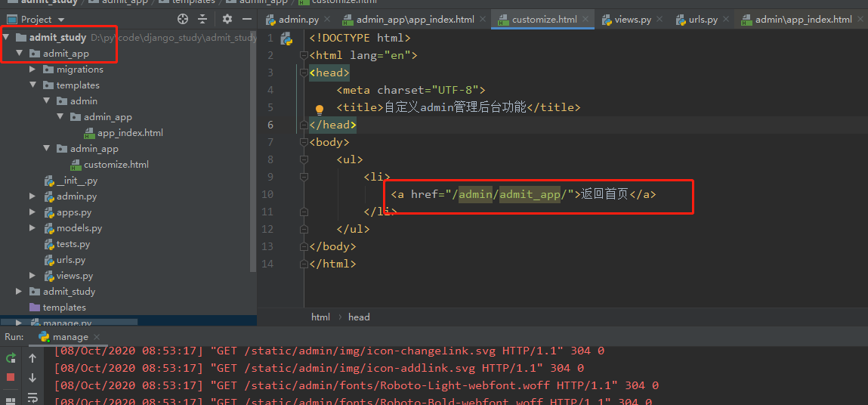Close the customize.html tab

point(586,20)
